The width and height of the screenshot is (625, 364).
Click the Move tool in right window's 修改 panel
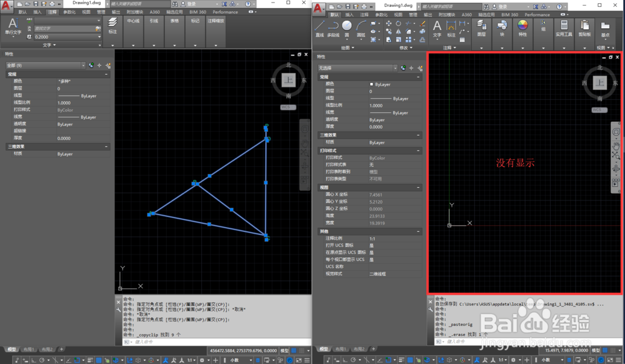click(389, 24)
